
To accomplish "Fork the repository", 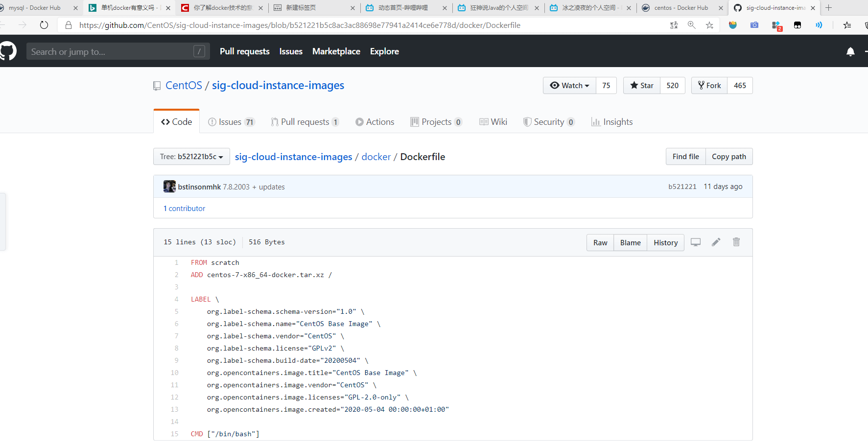I will (709, 86).
